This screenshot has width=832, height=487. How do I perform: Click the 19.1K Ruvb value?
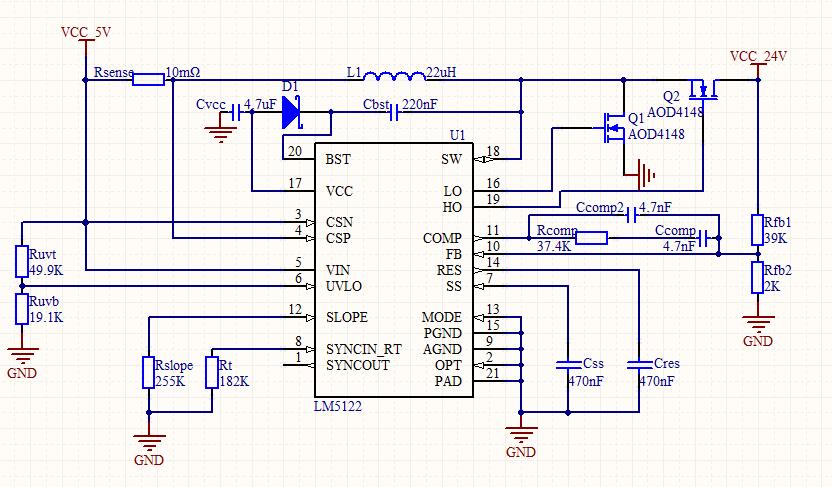[46, 318]
